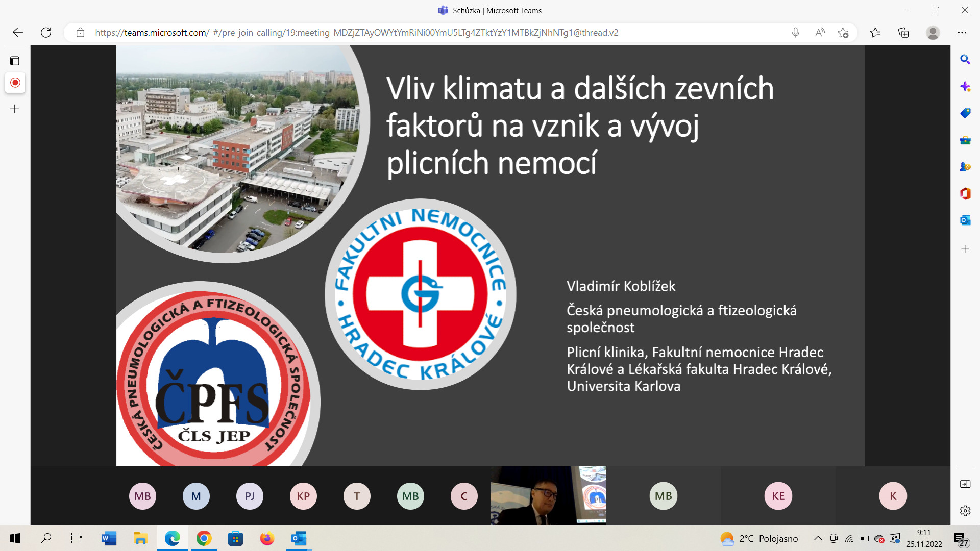The height and width of the screenshot is (551, 980).
Task: Open the tab actions menu
Action: pyautogui.click(x=15, y=61)
